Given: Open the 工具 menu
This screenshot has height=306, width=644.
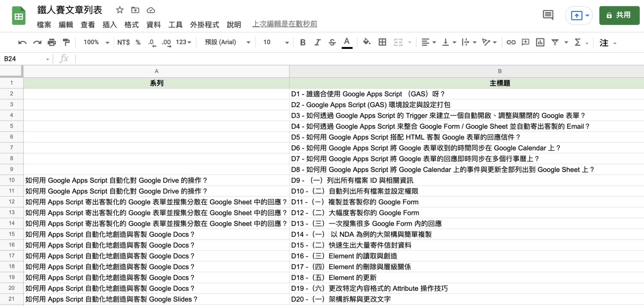Looking at the screenshot, I should click(175, 24).
